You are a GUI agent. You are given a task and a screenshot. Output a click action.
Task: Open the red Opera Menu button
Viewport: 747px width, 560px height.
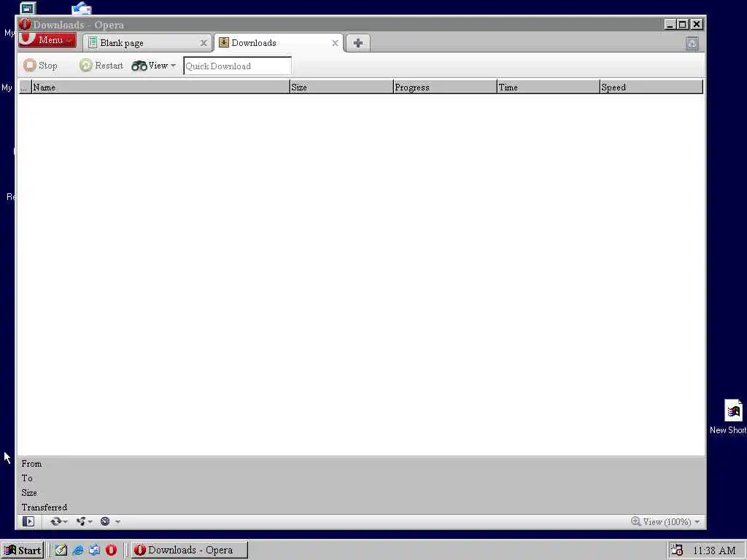coord(47,40)
